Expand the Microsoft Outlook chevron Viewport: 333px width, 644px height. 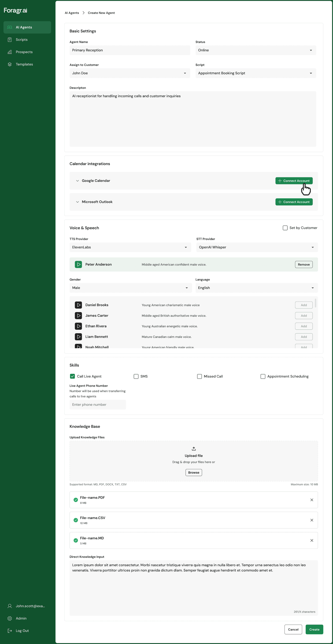coord(77,202)
